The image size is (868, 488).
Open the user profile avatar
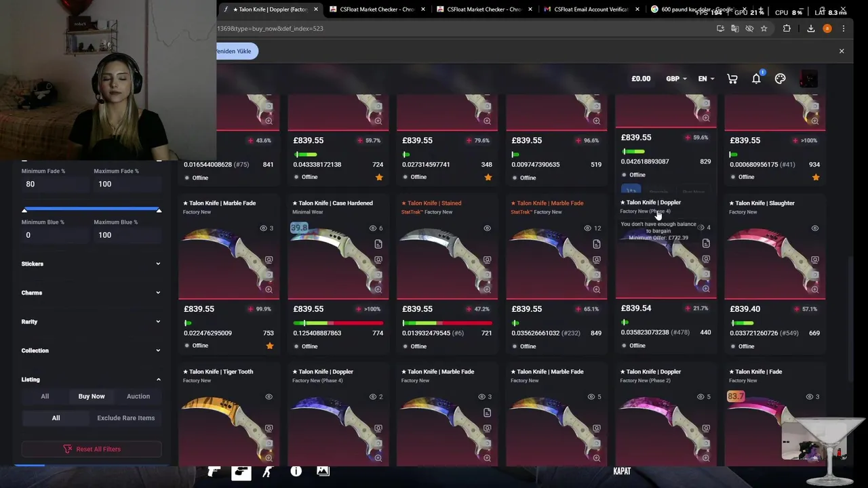(808, 79)
